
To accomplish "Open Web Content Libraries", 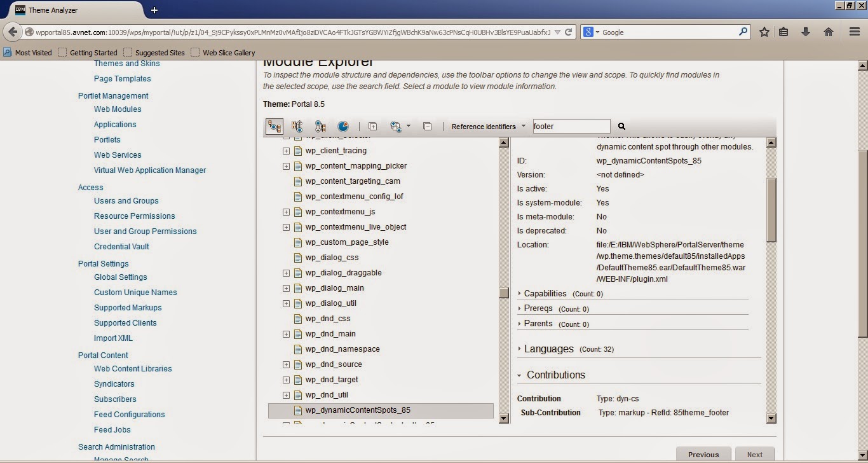I will coord(133,369).
